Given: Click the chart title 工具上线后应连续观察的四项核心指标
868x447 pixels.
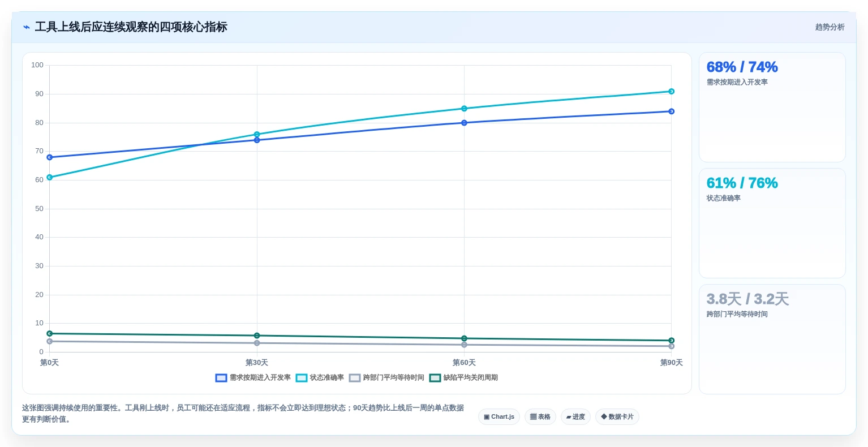Looking at the screenshot, I should 131,27.
